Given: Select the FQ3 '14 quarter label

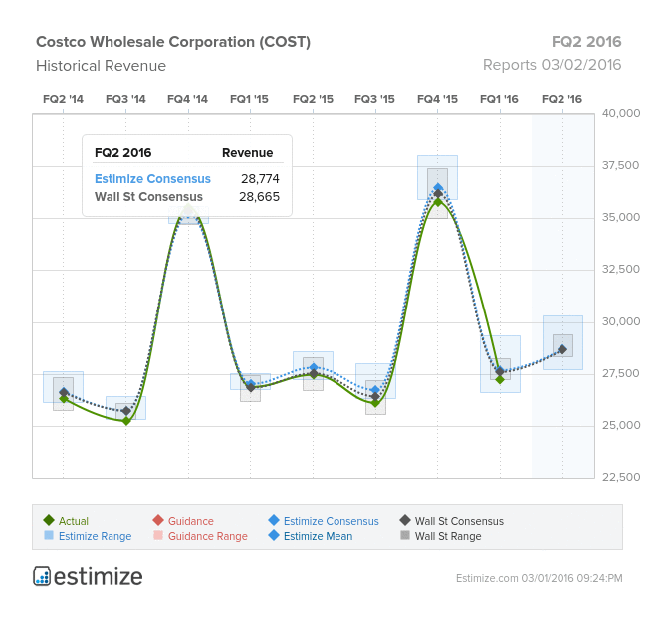Looking at the screenshot, I should [125, 99].
